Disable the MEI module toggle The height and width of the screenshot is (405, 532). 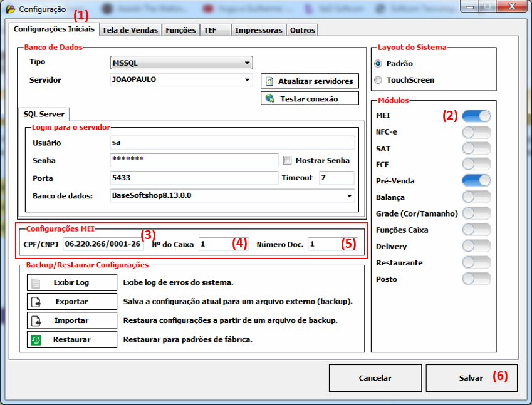click(x=476, y=116)
